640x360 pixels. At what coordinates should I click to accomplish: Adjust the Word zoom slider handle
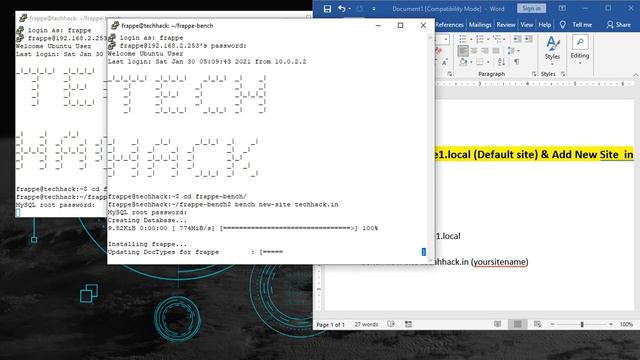point(582,324)
